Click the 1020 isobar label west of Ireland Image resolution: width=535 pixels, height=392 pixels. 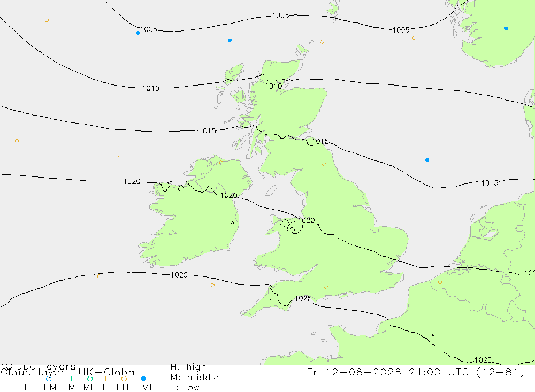point(132,181)
